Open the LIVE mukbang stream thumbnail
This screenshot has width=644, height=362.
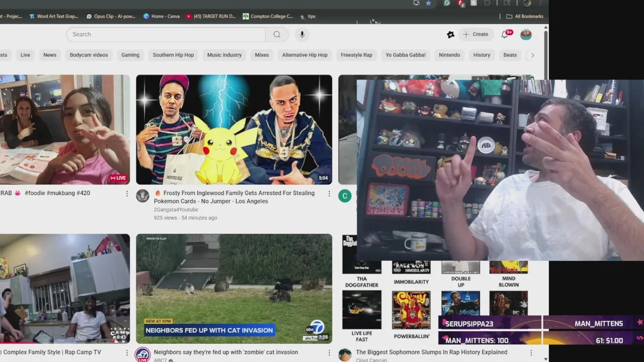click(x=65, y=130)
